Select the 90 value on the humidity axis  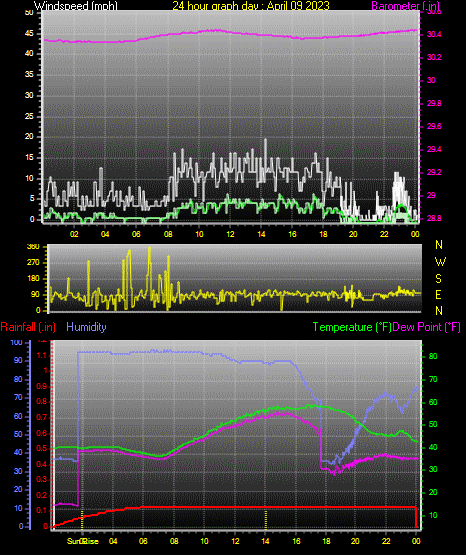click(x=18, y=360)
